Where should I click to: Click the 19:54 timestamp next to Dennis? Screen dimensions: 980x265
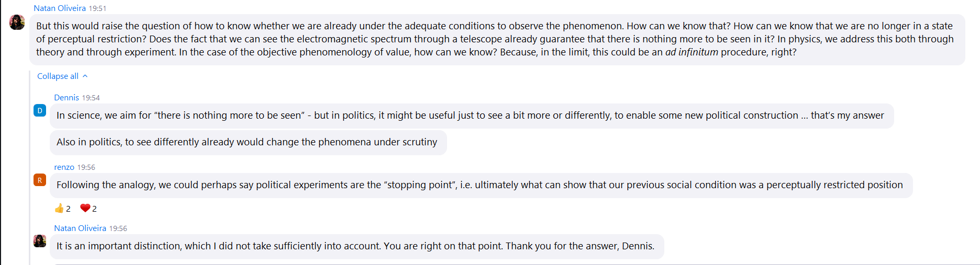click(x=91, y=98)
